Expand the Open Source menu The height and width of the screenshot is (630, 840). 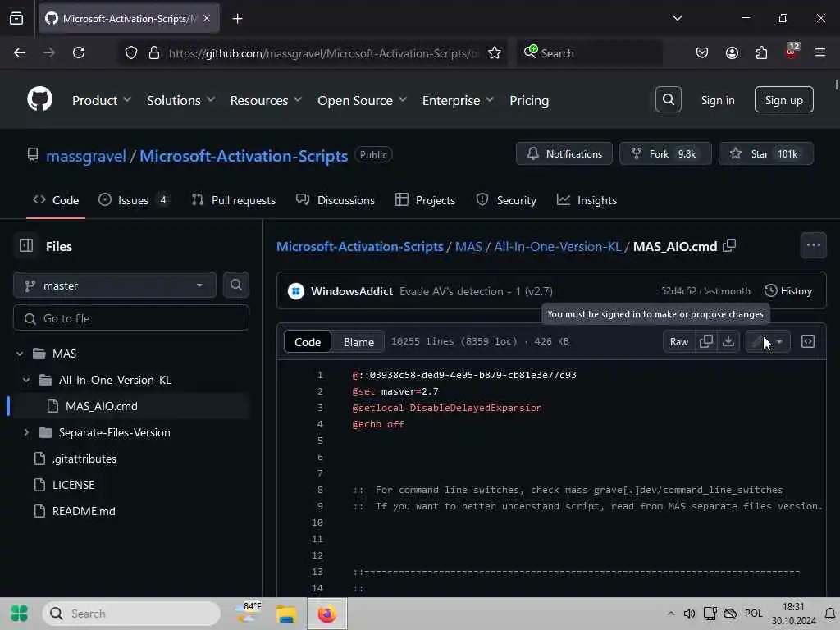[362, 100]
